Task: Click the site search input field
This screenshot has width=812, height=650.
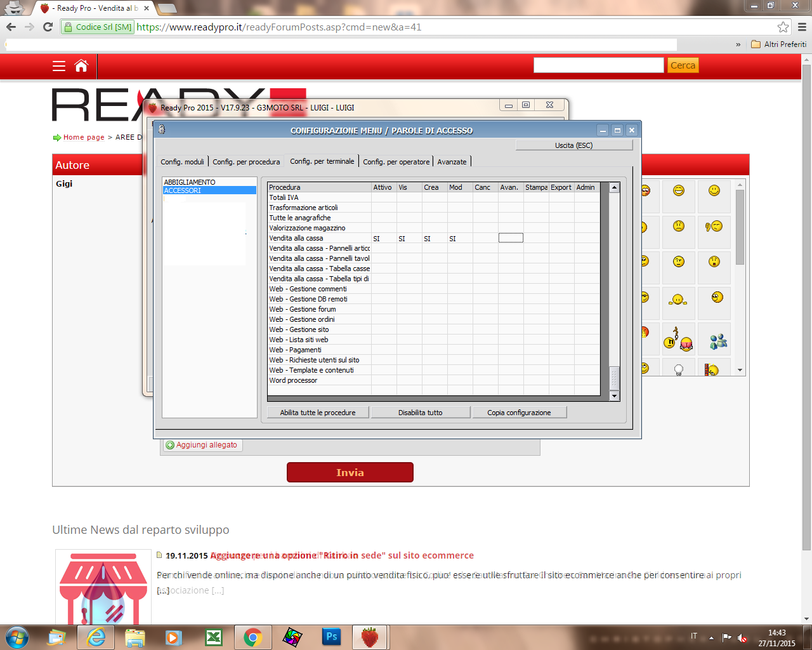Action: 598,65
